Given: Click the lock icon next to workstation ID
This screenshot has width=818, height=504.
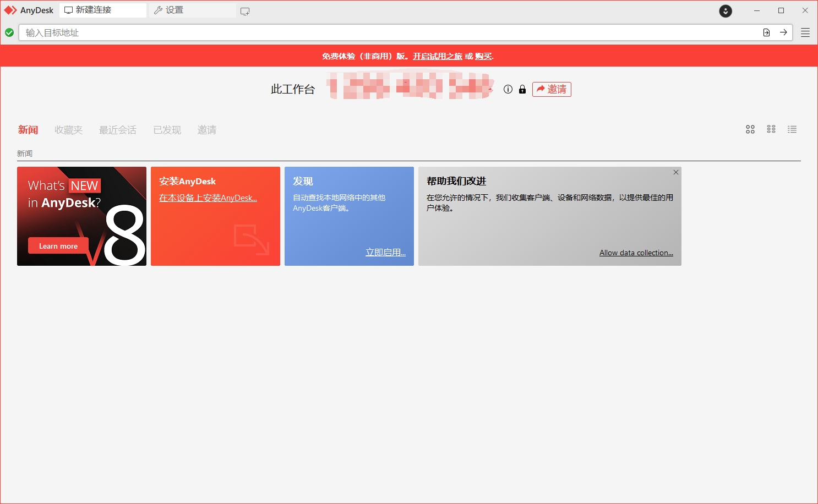Looking at the screenshot, I should 522,89.
